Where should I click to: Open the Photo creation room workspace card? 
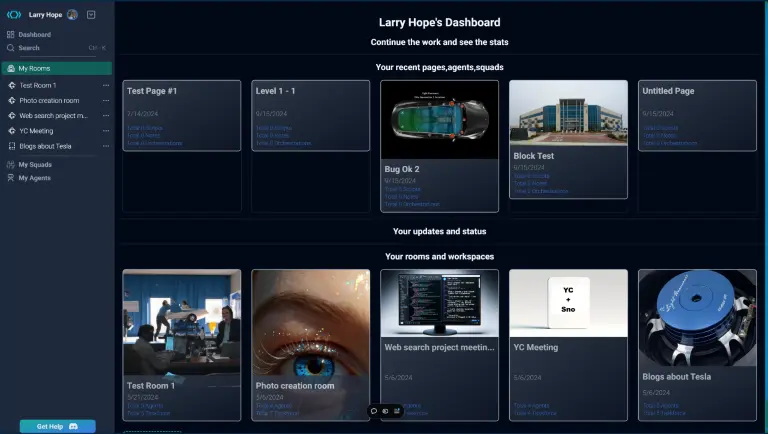(311, 345)
